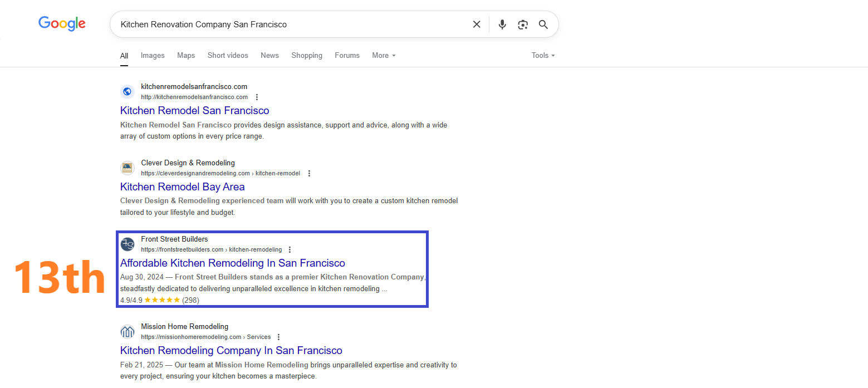Click Clever Design & Remodeling favicon
This screenshot has width=868, height=388.
[x=127, y=168]
